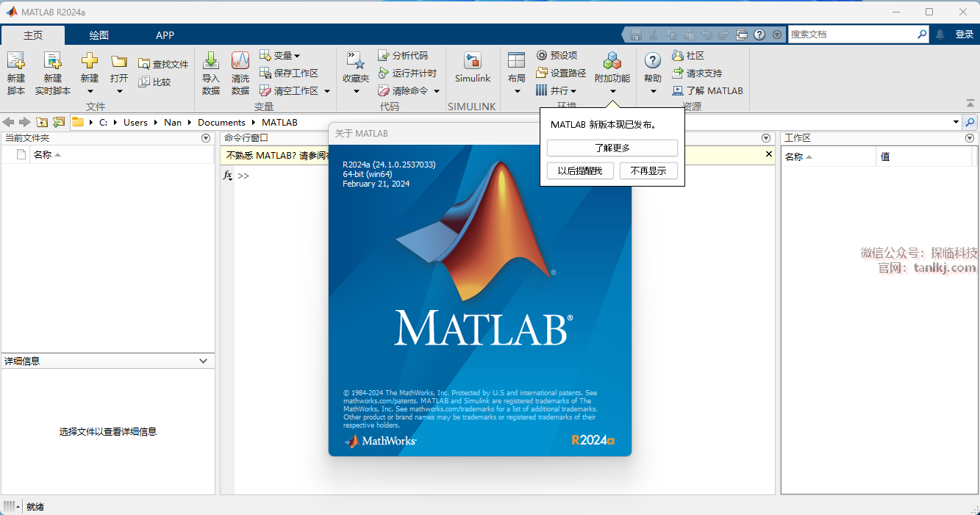Click the 不再显示 button
This screenshot has height=515, width=980.
(x=648, y=171)
